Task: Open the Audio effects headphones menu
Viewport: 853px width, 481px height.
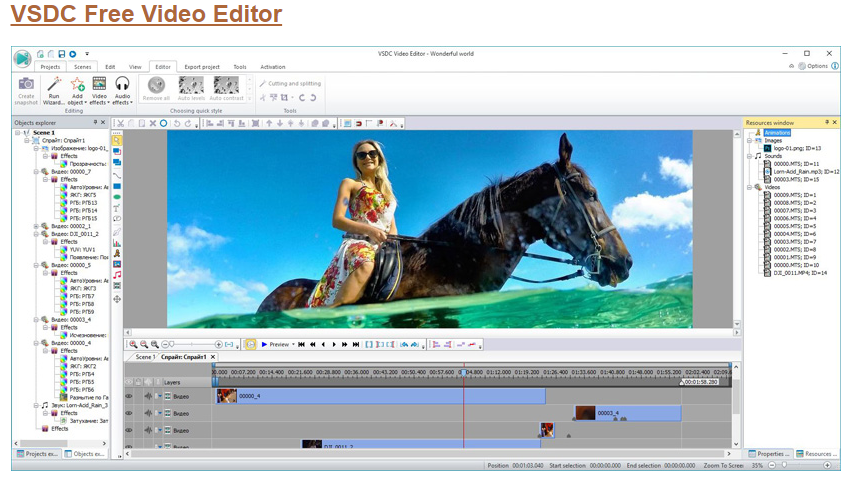Action: tap(122, 85)
